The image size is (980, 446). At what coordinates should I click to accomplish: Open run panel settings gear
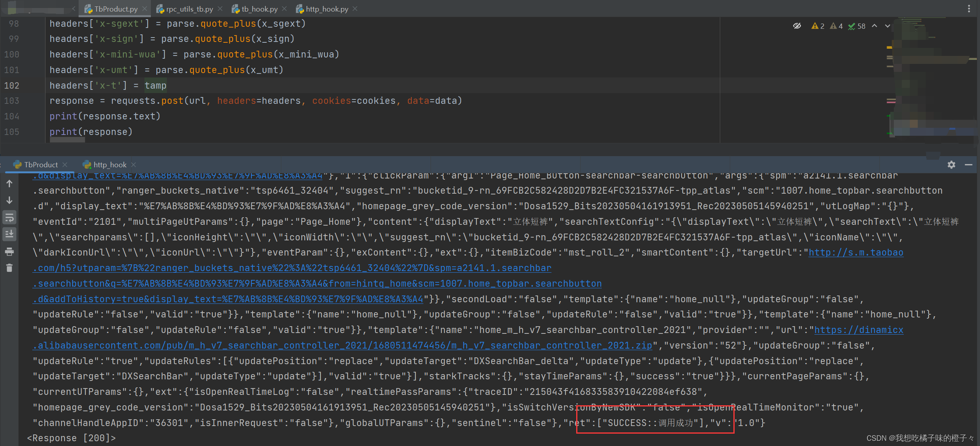951,165
